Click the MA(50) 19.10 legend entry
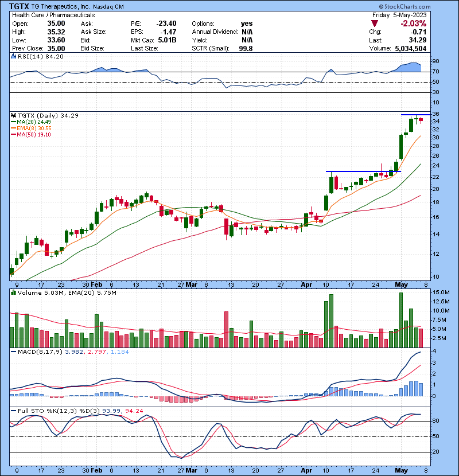The width and height of the screenshot is (459, 476). (33, 134)
